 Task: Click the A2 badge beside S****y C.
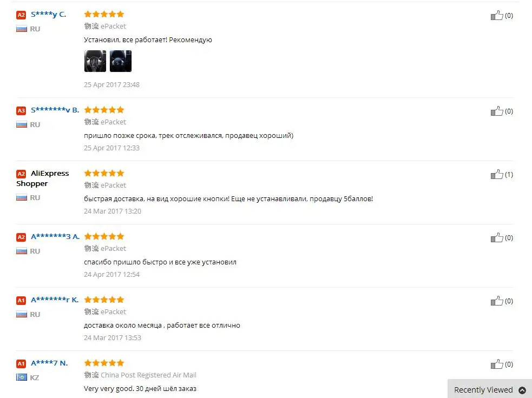tap(21, 15)
